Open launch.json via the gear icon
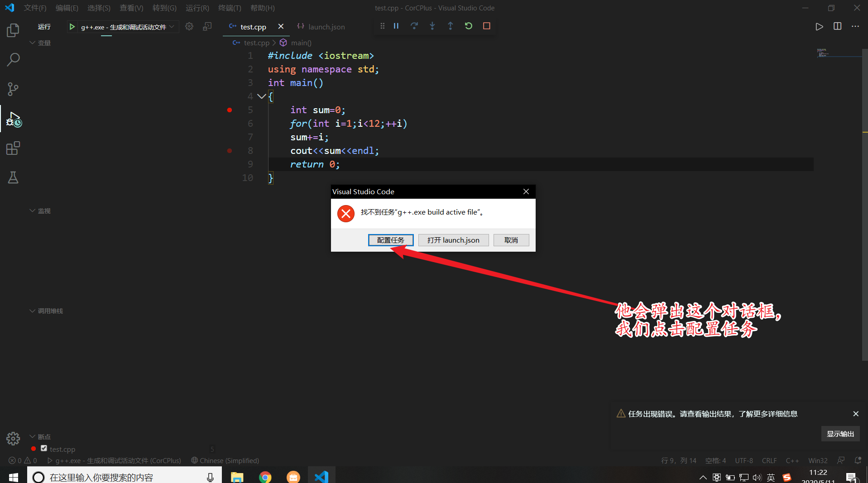 (x=189, y=27)
